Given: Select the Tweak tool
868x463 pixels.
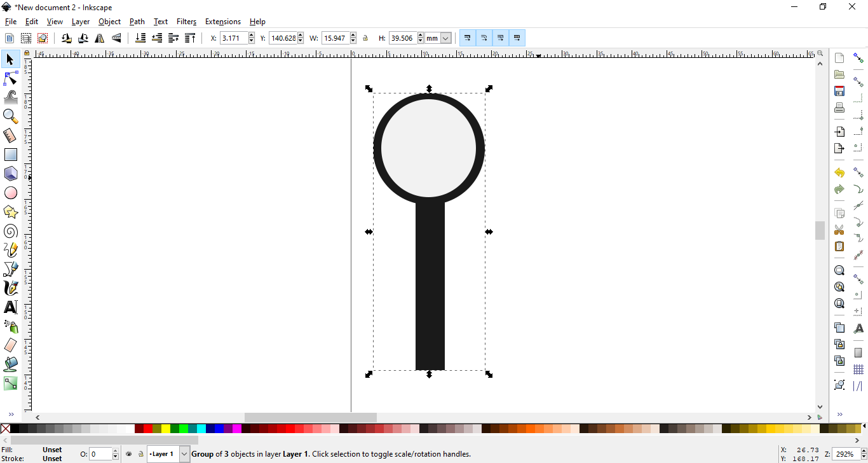Looking at the screenshot, I should pos(10,97).
